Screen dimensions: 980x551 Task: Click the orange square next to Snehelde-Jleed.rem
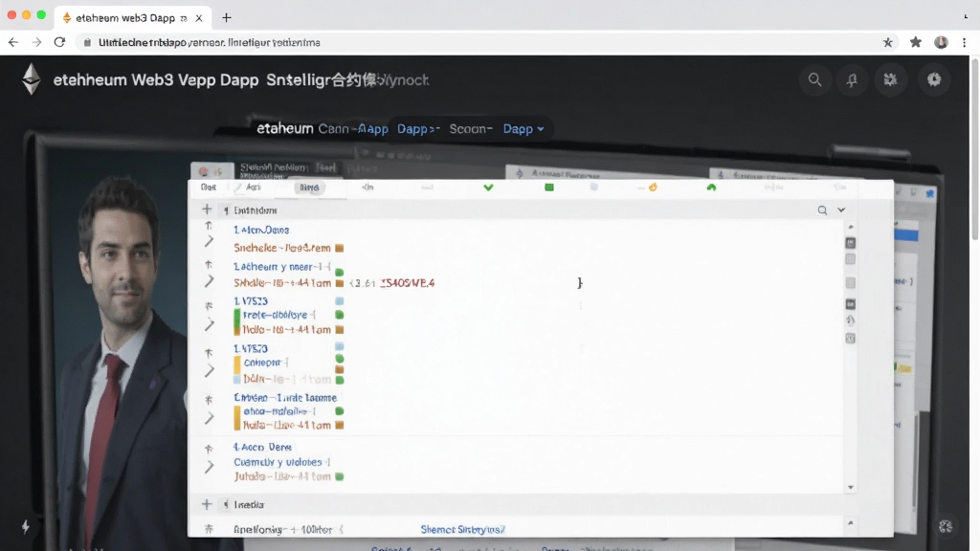click(340, 248)
